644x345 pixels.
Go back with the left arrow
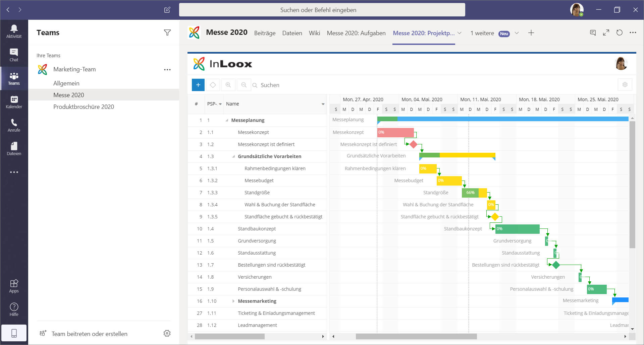8,10
